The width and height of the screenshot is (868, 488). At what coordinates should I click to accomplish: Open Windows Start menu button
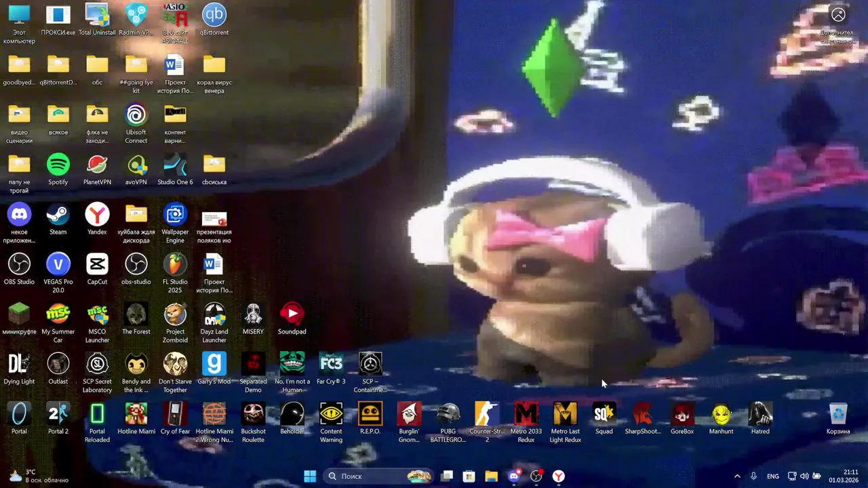310,476
